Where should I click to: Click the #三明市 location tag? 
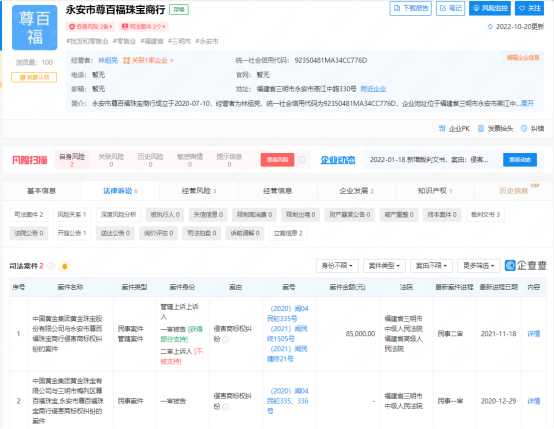coord(179,41)
